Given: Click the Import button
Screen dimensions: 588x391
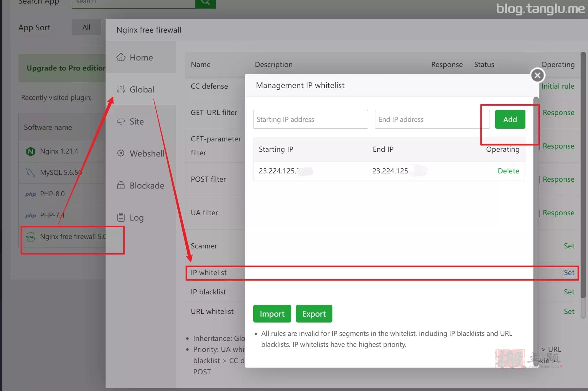Looking at the screenshot, I should pyautogui.click(x=272, y=314).
